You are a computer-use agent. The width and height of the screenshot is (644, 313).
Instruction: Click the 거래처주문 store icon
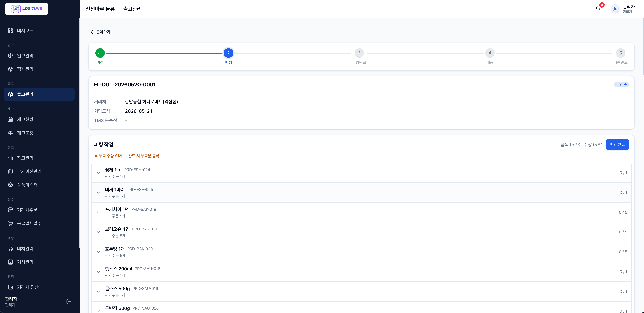tap(10, 210)
